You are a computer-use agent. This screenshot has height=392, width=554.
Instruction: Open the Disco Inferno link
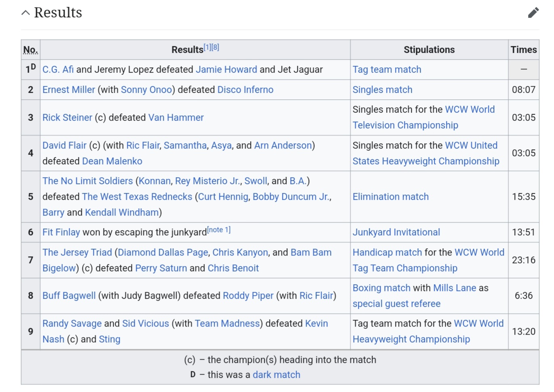click(245, 90)
